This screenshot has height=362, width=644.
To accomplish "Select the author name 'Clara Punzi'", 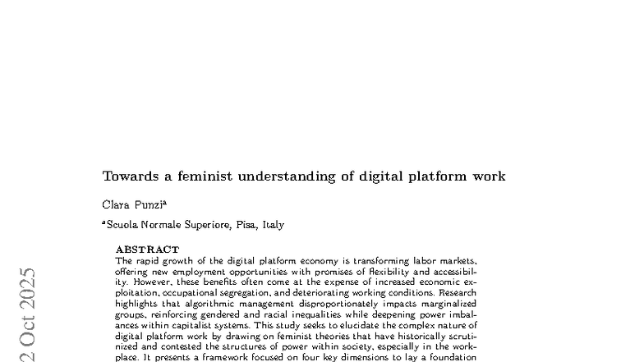I will point(133,204).
